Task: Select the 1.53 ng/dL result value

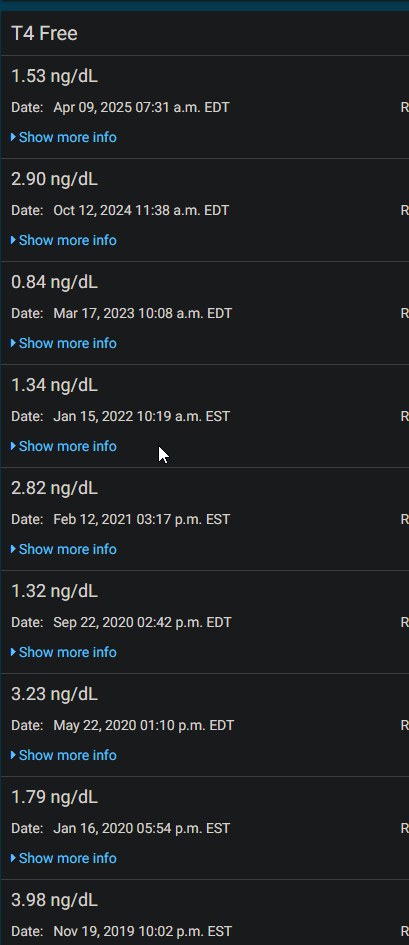Action: pyautogui.click(x=54, y=77)
